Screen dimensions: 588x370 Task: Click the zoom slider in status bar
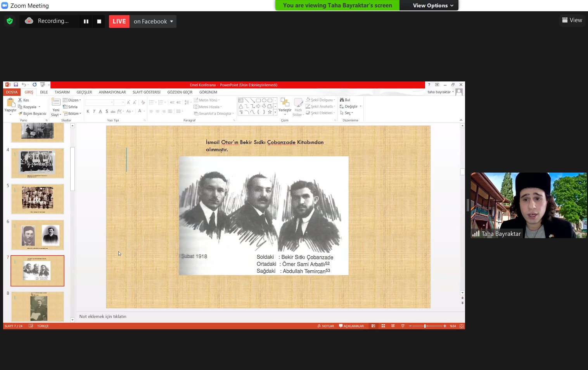pos(425,326)
